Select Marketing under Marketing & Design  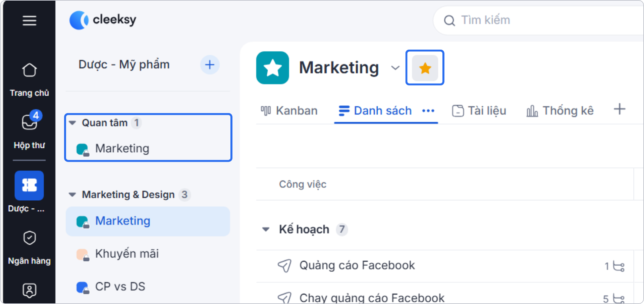pos(148,221)
